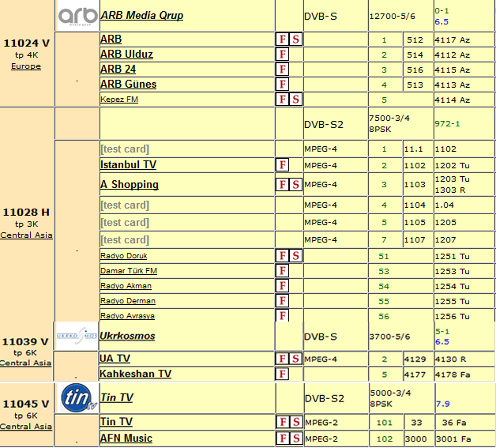Click the ARB Media Qrup logo
Viewport: 496px width, 448px height.
(x=78, y=16)
